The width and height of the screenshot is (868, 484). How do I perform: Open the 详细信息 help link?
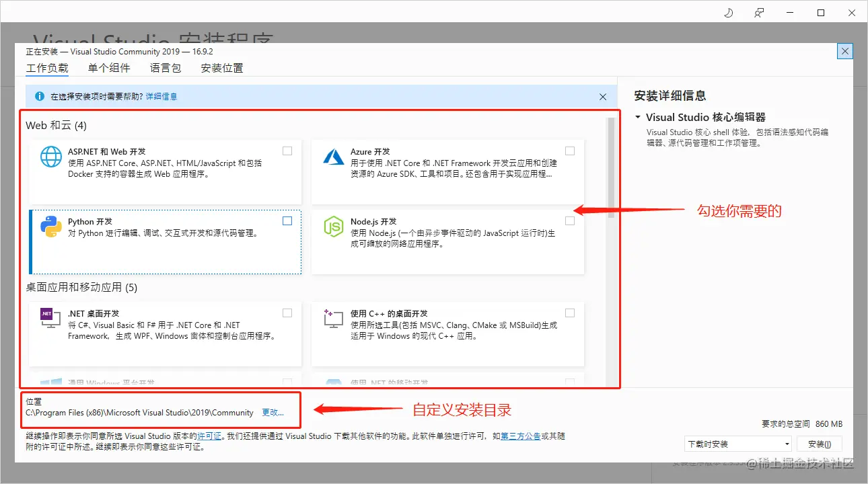[161, 97]
